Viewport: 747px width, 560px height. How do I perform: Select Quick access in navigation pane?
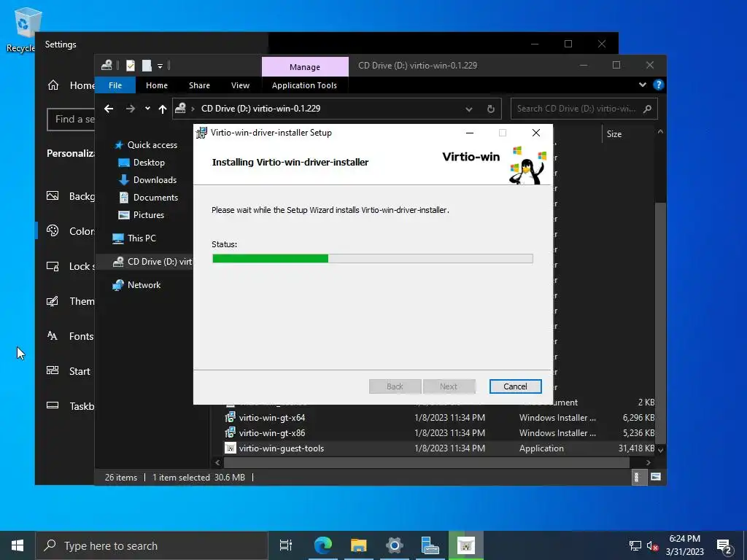point(146,145)
